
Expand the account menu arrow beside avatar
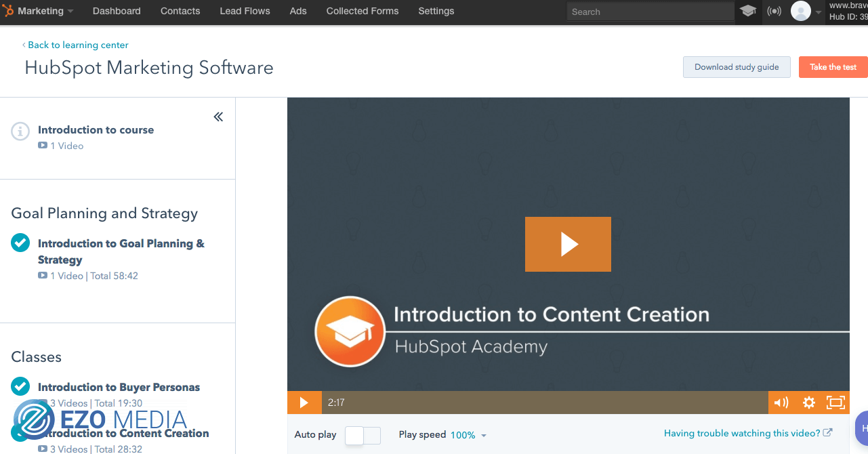tap(819, 12)
